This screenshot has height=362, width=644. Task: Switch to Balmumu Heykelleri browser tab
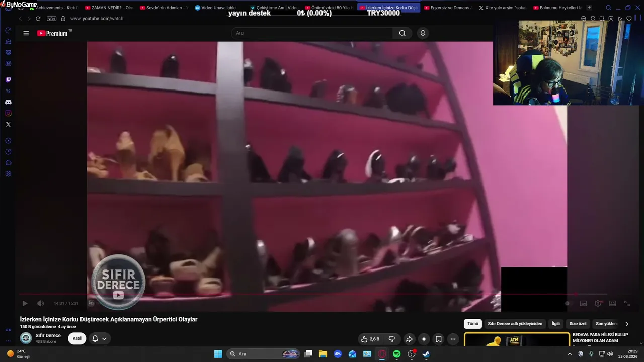[557, 8]
